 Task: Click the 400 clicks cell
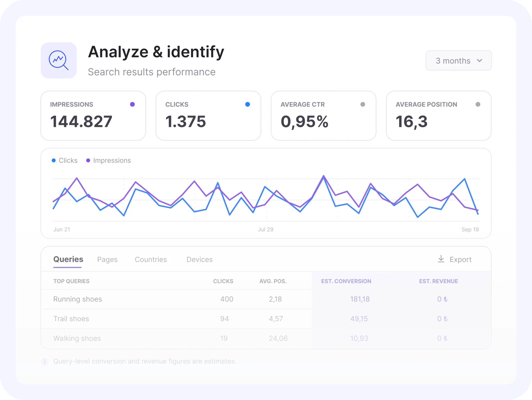coord(227,299)
